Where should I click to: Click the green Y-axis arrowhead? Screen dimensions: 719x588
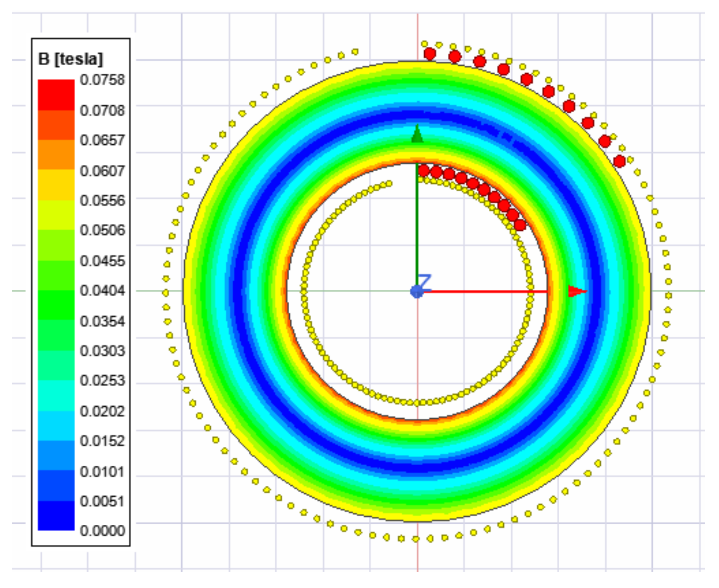pyautogui.click(x=417, y=135)
